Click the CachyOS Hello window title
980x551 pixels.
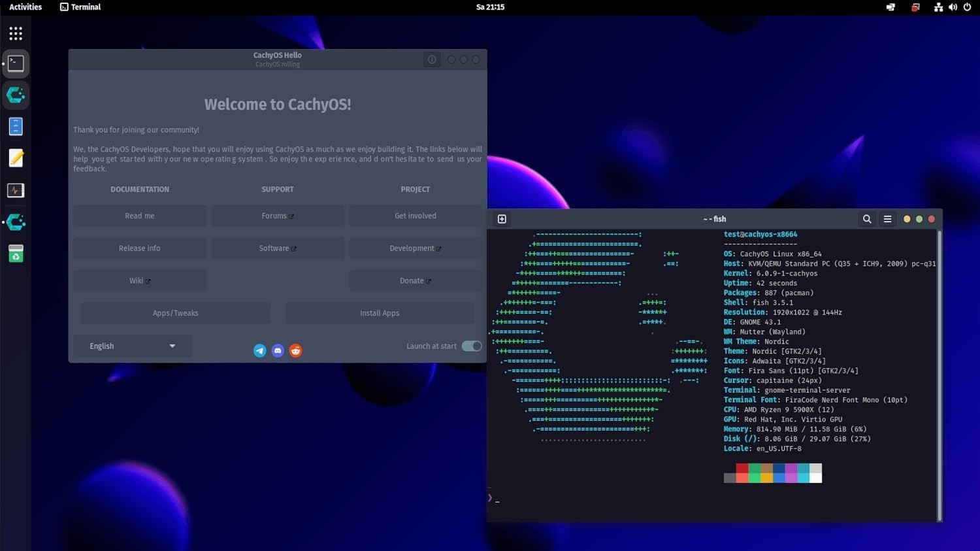pos(278,55)
